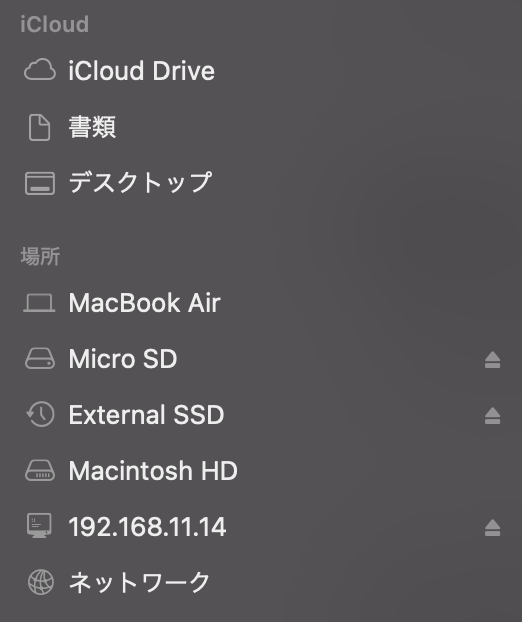Select the Macintosh HD label
Image resolution: width=522 pixels, height=622 pixels.
[x=153, y=470]
